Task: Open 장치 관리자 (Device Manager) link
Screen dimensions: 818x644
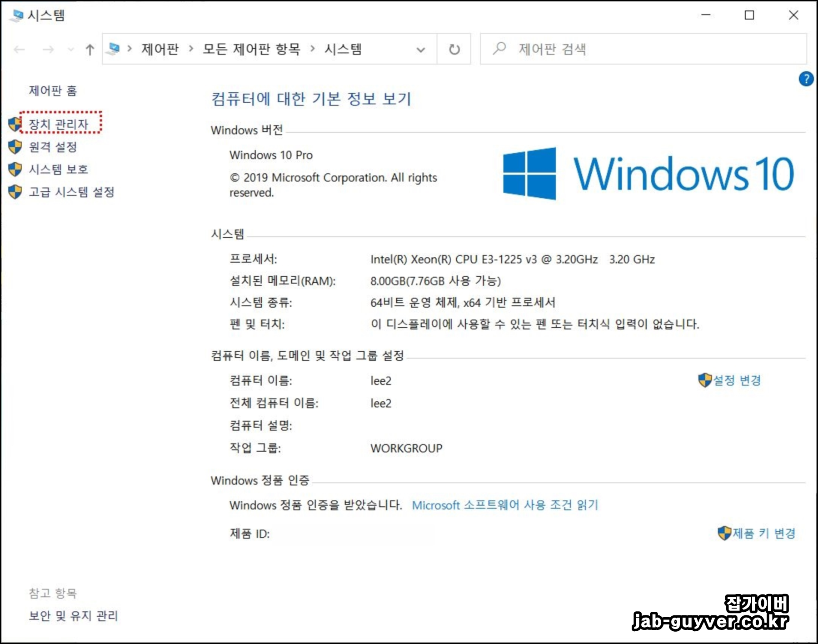Action: (x=59, y=124)
